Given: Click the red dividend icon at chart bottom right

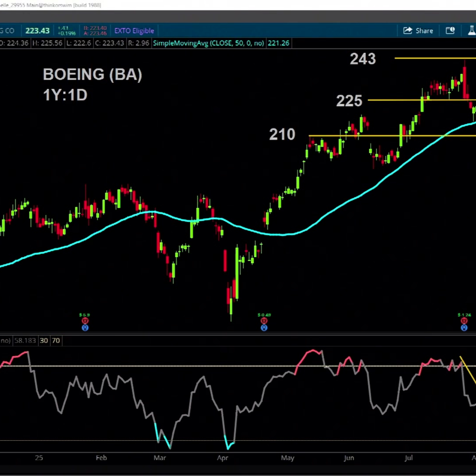Looking at the screenshot, I should (464, 320).
